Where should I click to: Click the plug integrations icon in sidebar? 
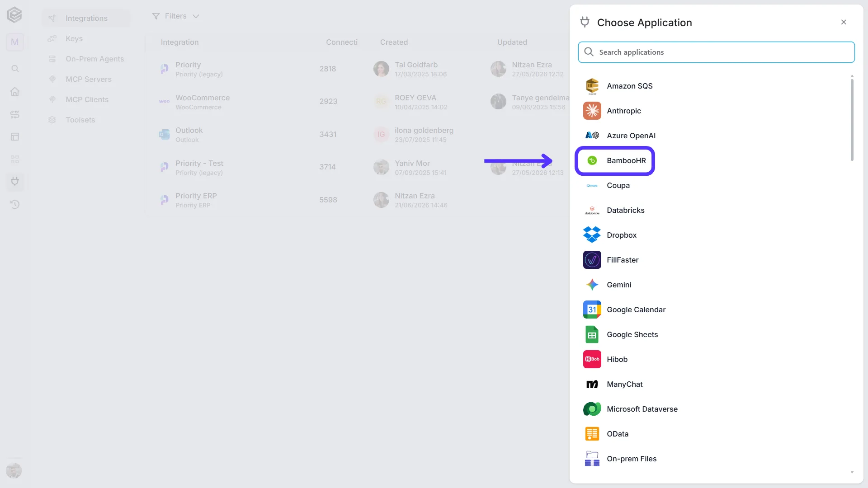[15, 182]
